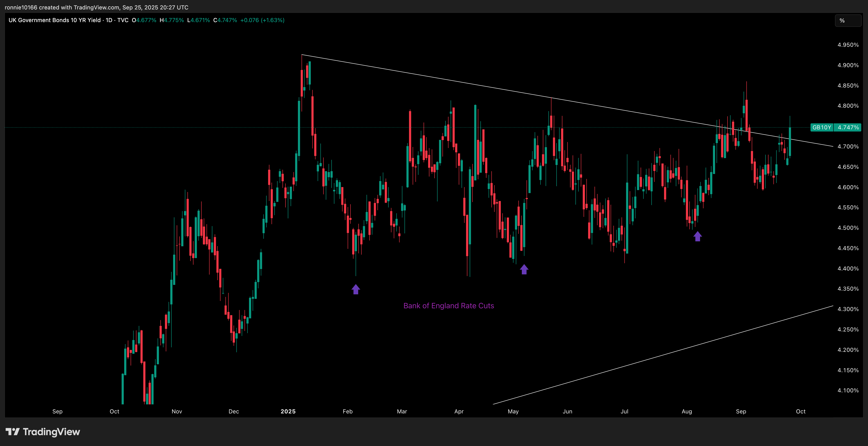Click the green +0.076 (+1.63%) change value
The image size is (868, 446).
pyautogui.click(x=262, y=20)
